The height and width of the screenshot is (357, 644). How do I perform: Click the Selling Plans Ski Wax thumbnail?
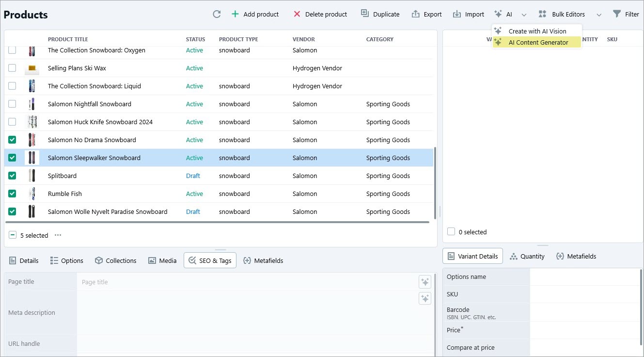pyautogui.click(x=32, y=68)
